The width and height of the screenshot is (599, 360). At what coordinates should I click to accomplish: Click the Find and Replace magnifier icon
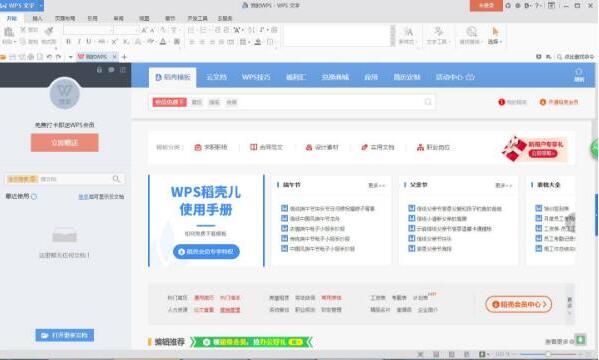(x=472, y=31)
